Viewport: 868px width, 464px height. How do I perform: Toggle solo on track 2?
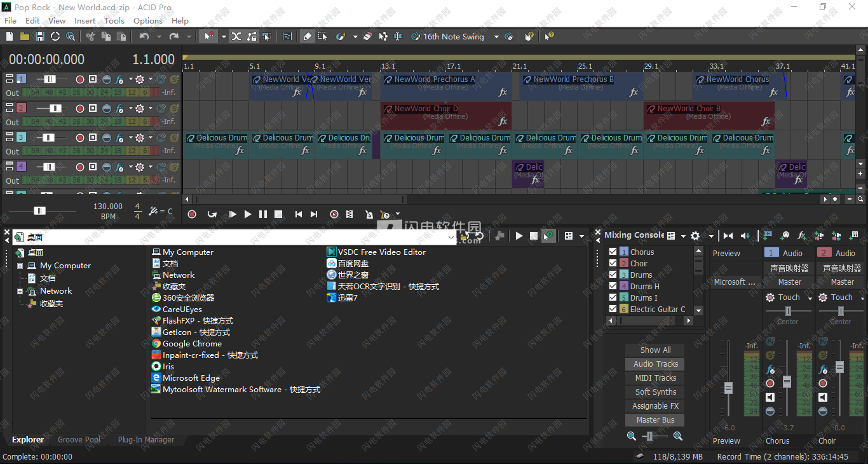coord(174,109)
